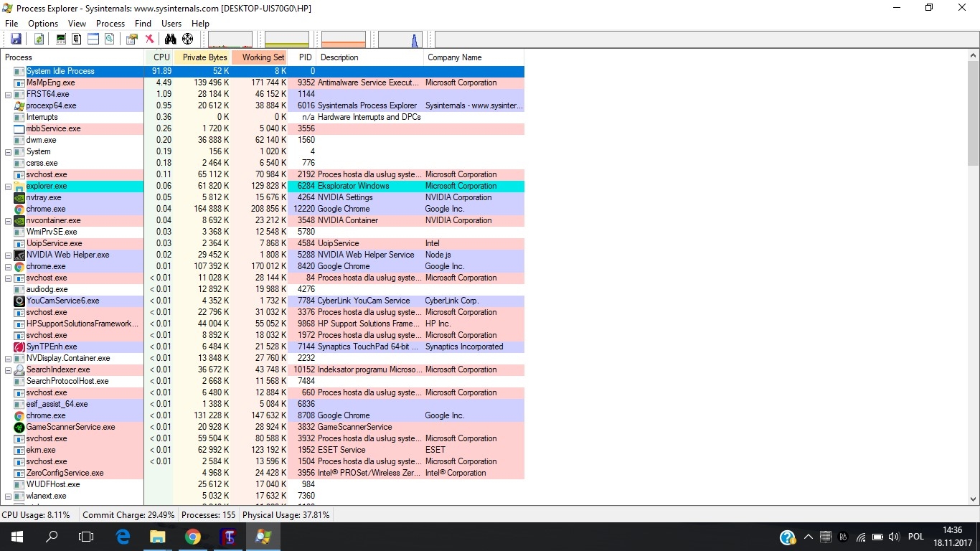Viewport: 980px width, 551px height.
Task: Select the ekm.exe process row
Action: 263,450
